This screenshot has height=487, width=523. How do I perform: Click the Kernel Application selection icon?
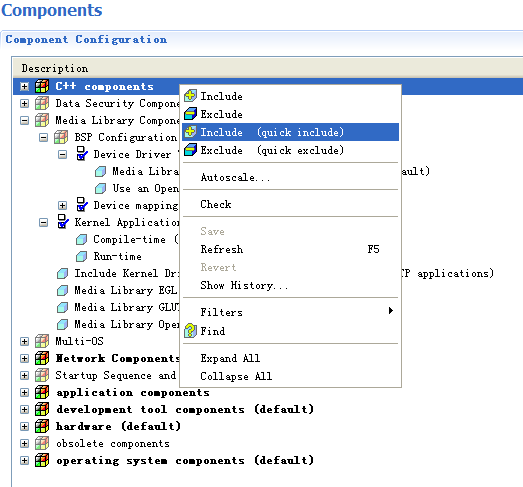click(x=63, y=222)
